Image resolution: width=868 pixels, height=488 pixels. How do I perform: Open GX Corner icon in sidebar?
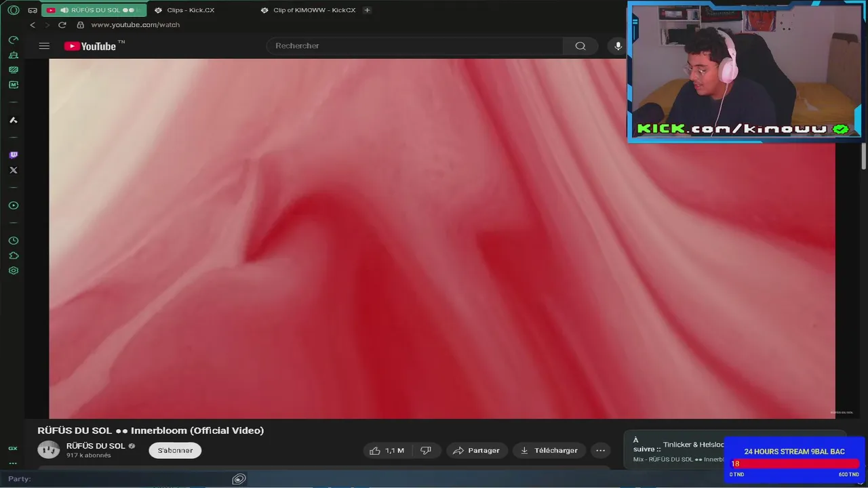point(12,449)
